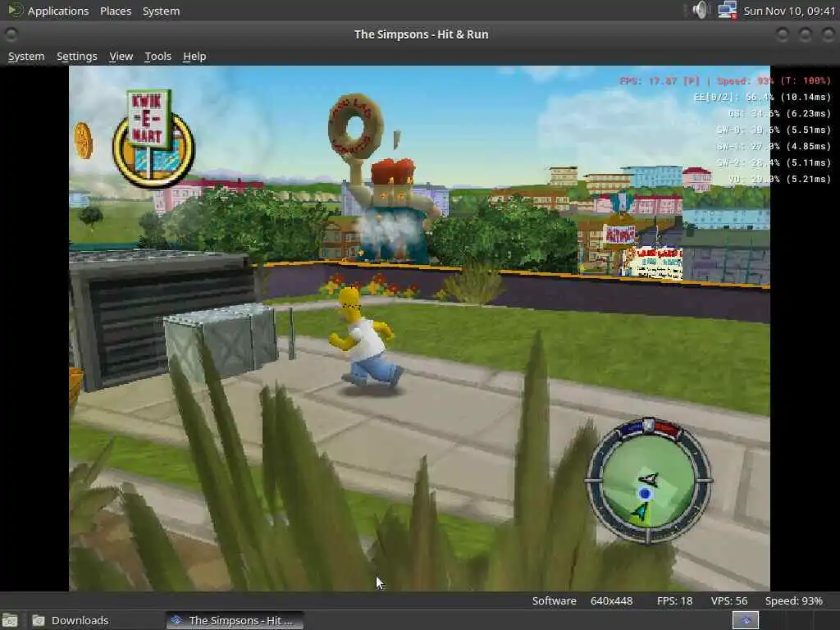Click the FPS: 18 status entry
This screenshot has height=630, width=840.
674,601
